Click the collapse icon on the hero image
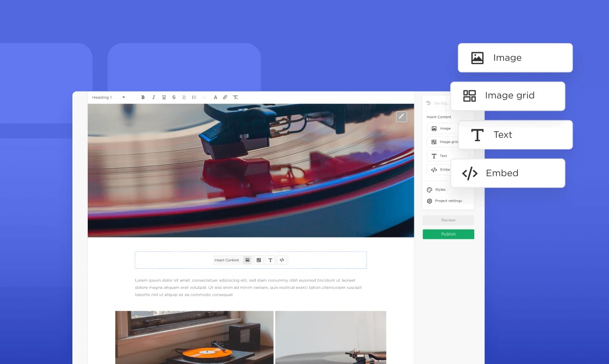609x364 pixels. point(401,116)
